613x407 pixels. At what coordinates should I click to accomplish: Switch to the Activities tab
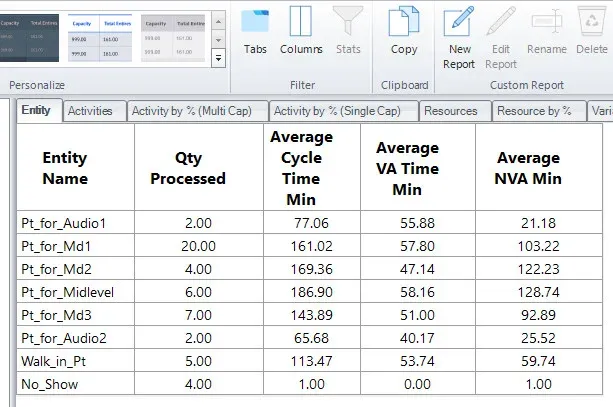click(94, 111)
